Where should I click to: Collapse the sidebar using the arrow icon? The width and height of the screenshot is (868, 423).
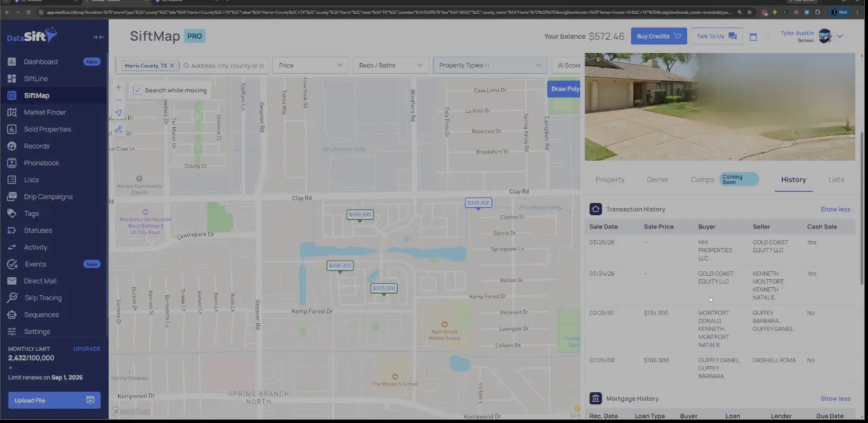98,37
